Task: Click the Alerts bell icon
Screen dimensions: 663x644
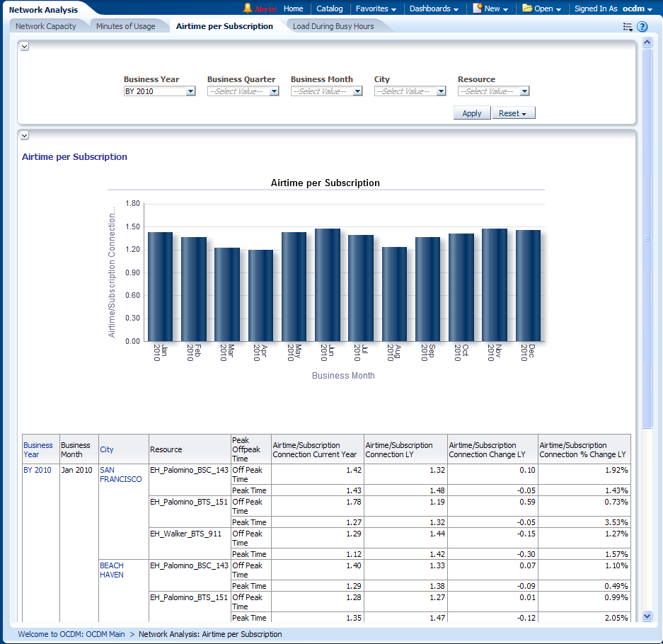Action: point(248,8)
